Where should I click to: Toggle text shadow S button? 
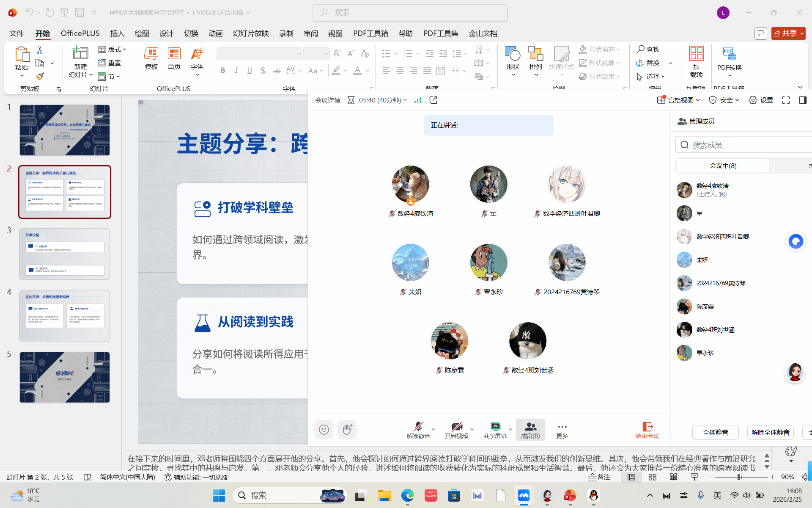[263, 71]
